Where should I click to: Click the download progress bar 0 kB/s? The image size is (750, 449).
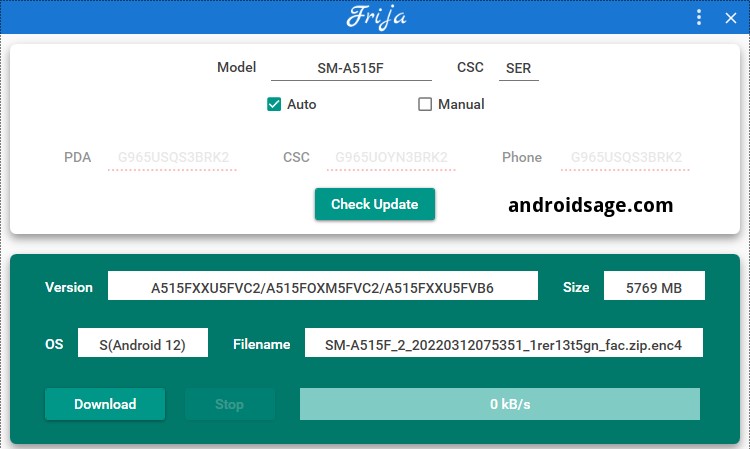pyautogui.click(x=500, y=404)
